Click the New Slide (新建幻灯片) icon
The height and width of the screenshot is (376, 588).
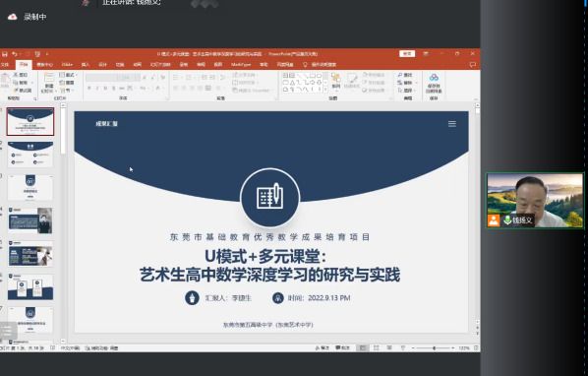click(x=49, y=82)
